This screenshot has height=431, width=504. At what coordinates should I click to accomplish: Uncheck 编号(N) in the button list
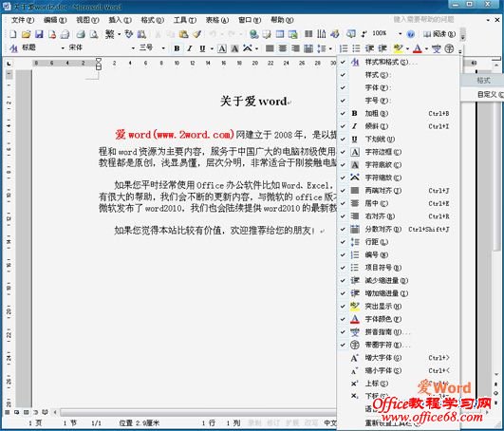(x=398, y=254)
